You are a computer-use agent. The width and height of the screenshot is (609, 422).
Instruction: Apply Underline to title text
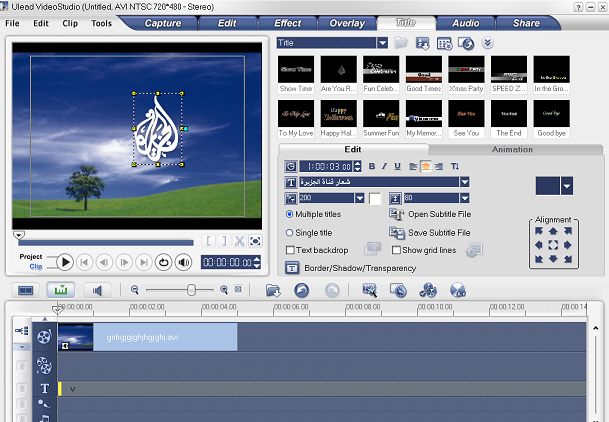397,167
